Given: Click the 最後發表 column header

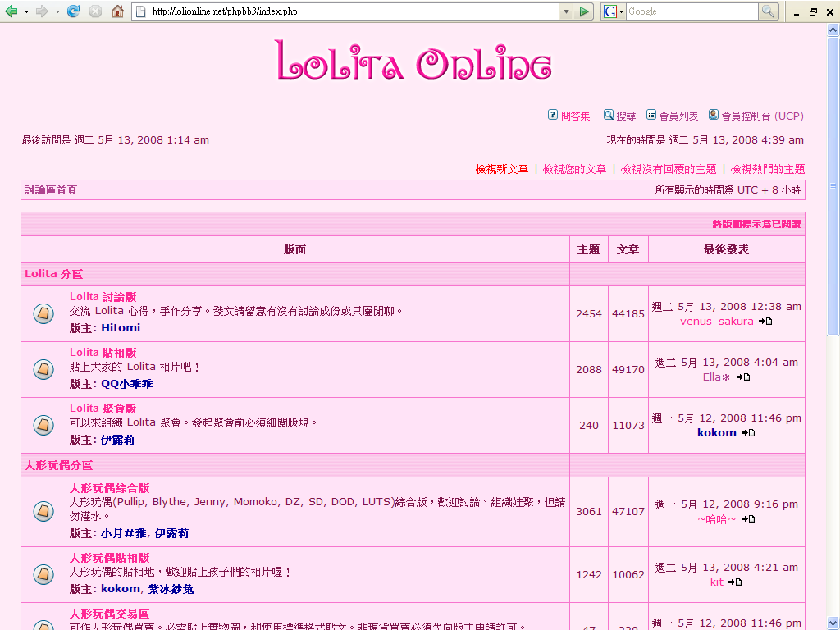Looking at the screenshot, I should coord(727,249).
